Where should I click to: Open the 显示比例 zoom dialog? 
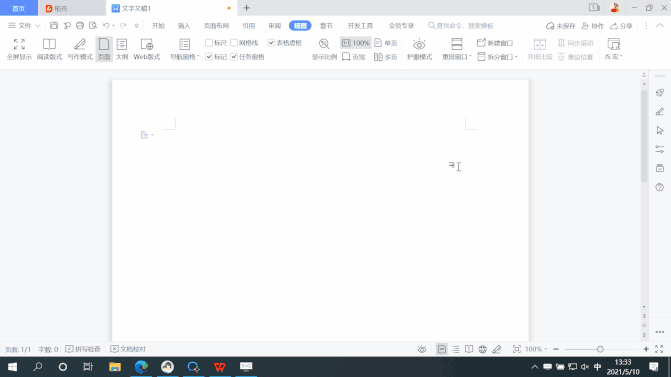click(324, 49)
